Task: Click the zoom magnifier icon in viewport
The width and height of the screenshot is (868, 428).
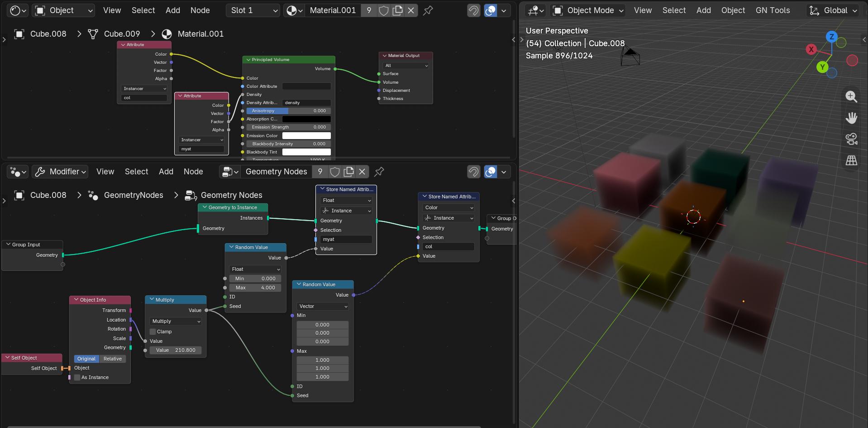Action: coord(851,96)
